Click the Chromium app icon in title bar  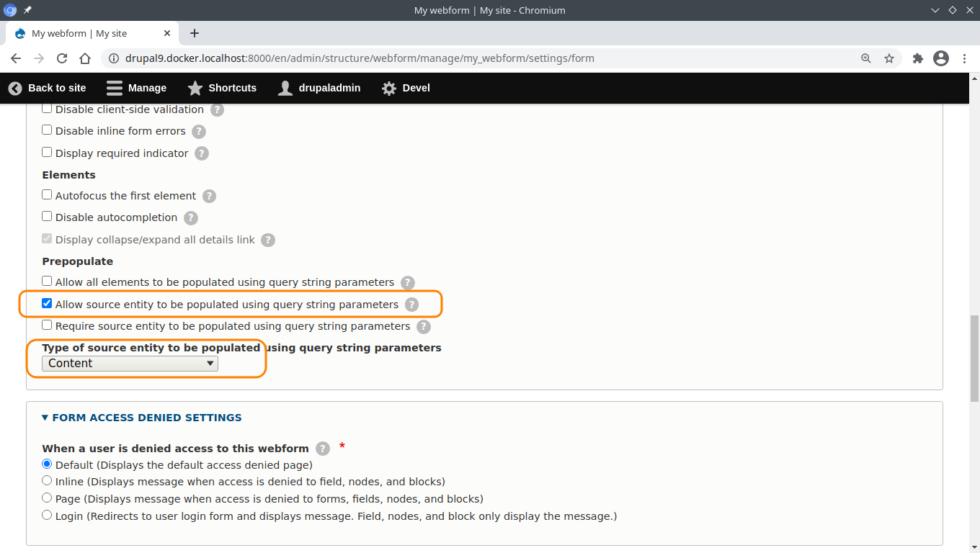pyautogui.click(x=10, y=10)
